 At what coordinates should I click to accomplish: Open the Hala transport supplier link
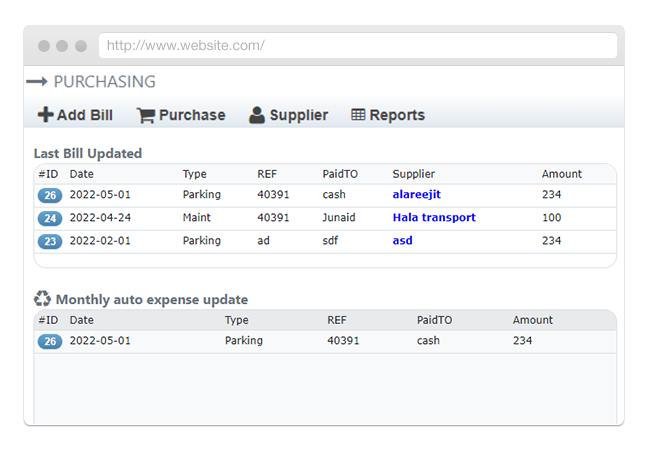tap(434, 218)
